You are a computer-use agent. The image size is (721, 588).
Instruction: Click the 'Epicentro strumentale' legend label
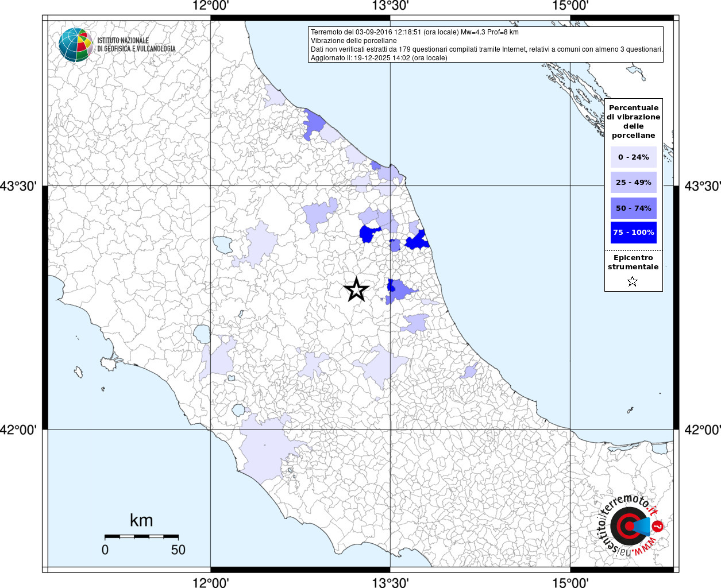coord(633,262)
